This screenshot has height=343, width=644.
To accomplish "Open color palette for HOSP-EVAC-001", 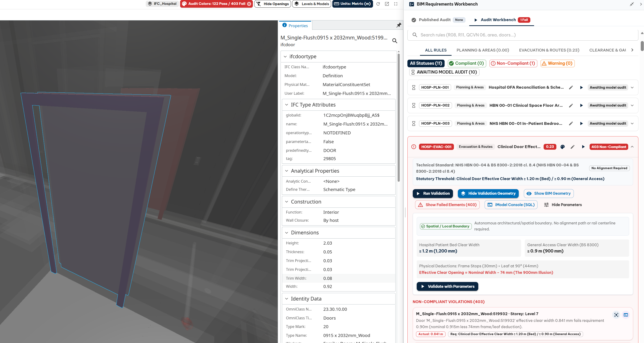I will pos(562,147).
